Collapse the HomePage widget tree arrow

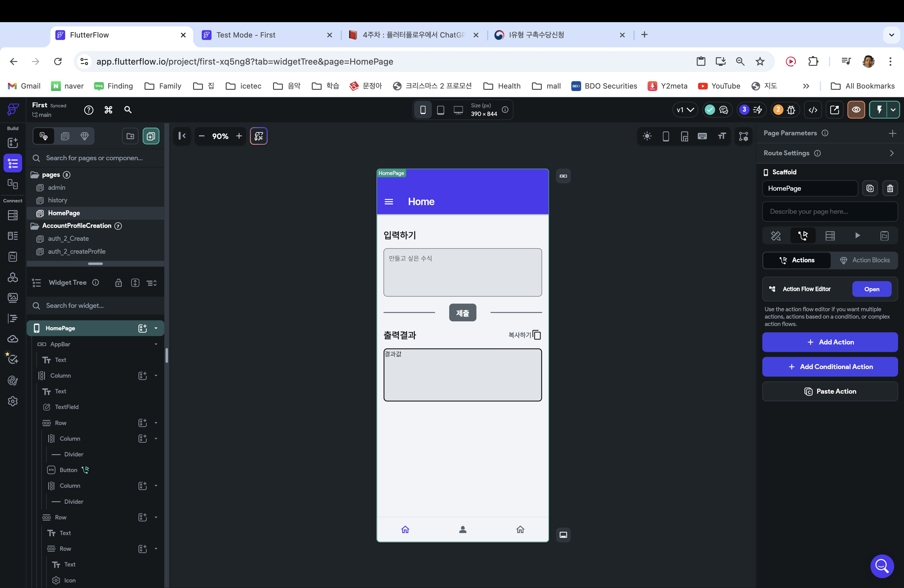156,328
